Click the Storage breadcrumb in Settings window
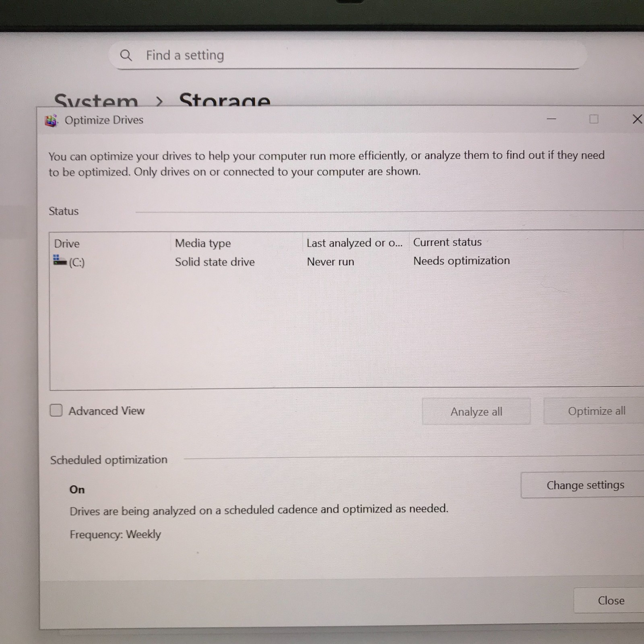This screenshot has width=644, height=644. [225, 100]
